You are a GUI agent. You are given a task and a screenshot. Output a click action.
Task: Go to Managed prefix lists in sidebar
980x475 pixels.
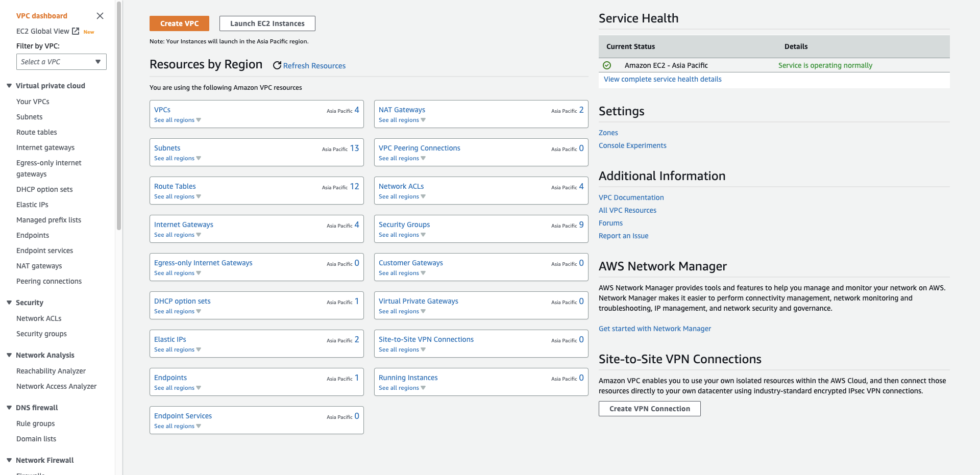48,220
